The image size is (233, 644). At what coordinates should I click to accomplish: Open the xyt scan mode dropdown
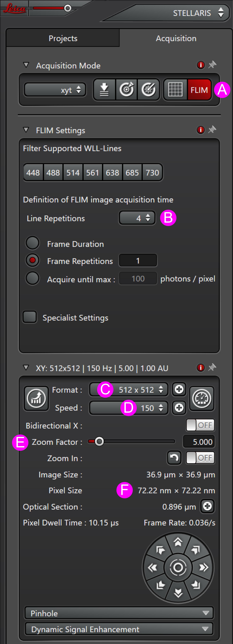55,90
